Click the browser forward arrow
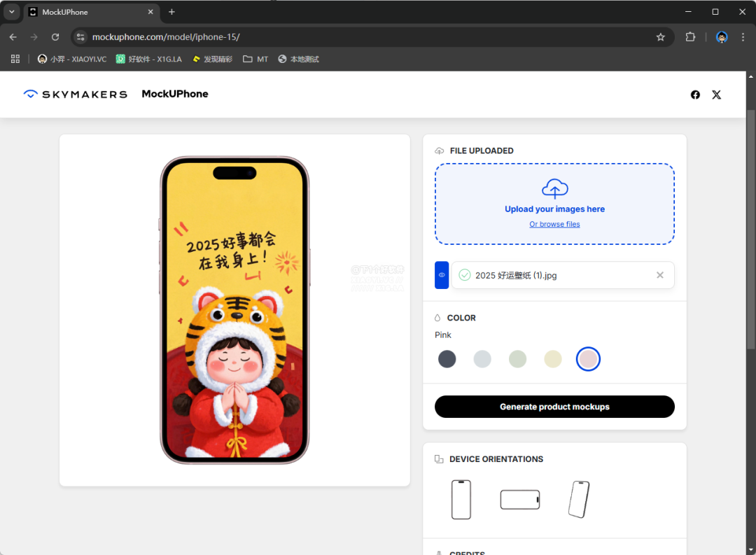The width and height of the screenshot is (756, 555). click(x=34, y=37)
